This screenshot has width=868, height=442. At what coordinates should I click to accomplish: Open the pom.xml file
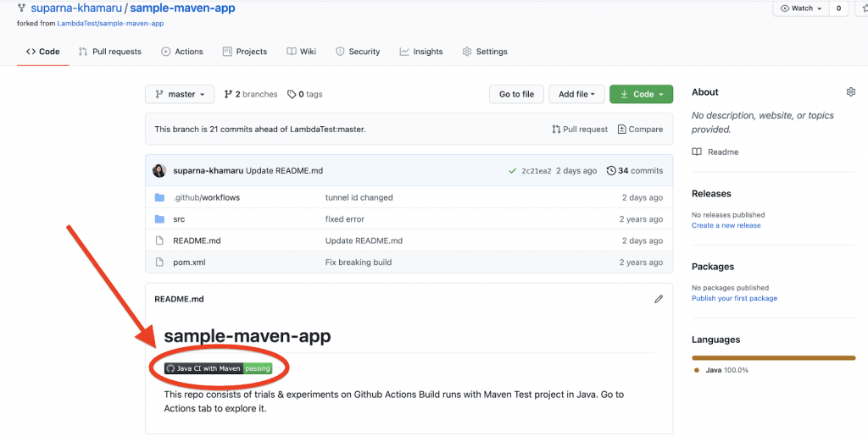click(x=189, y=262)
